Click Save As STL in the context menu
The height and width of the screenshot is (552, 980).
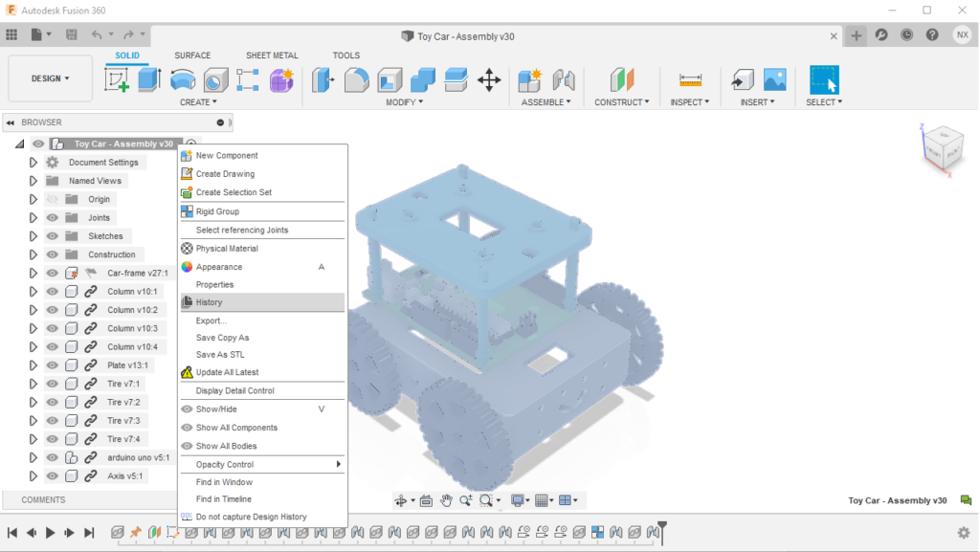coord(223,355)
